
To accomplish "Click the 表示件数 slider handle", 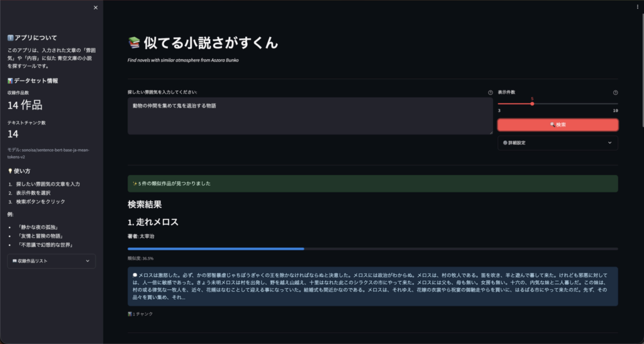I will (x=532, y=104).
